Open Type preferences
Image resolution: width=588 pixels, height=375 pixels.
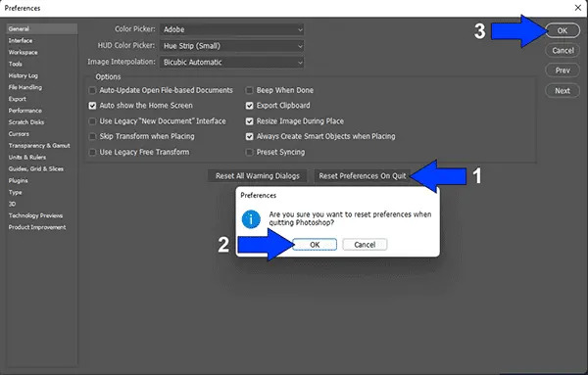16,192
